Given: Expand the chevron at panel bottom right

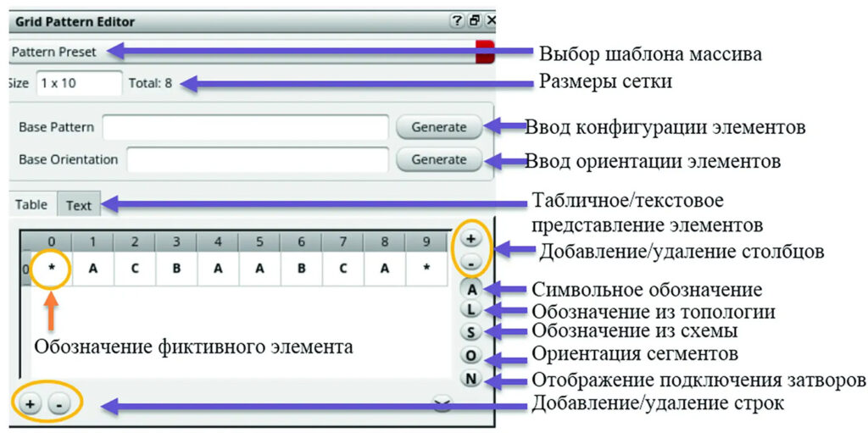Looking at the screenshot, I should pyautogui.click(x=442, y=404).
